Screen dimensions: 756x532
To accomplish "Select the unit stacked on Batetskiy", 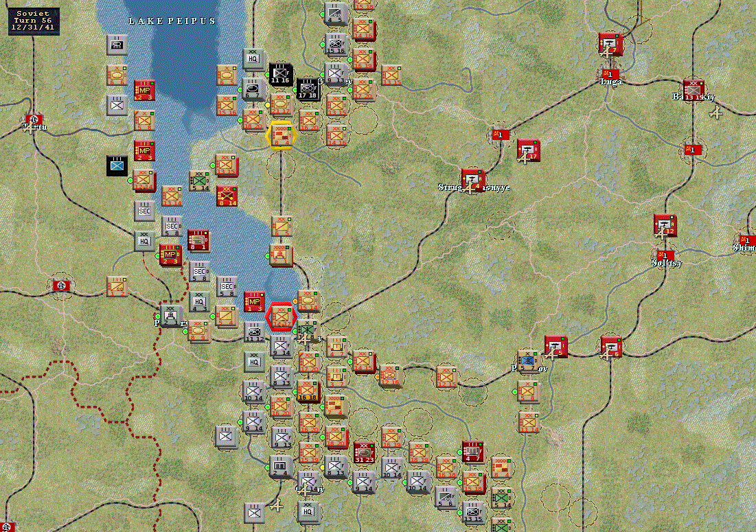I will [693, 90].
